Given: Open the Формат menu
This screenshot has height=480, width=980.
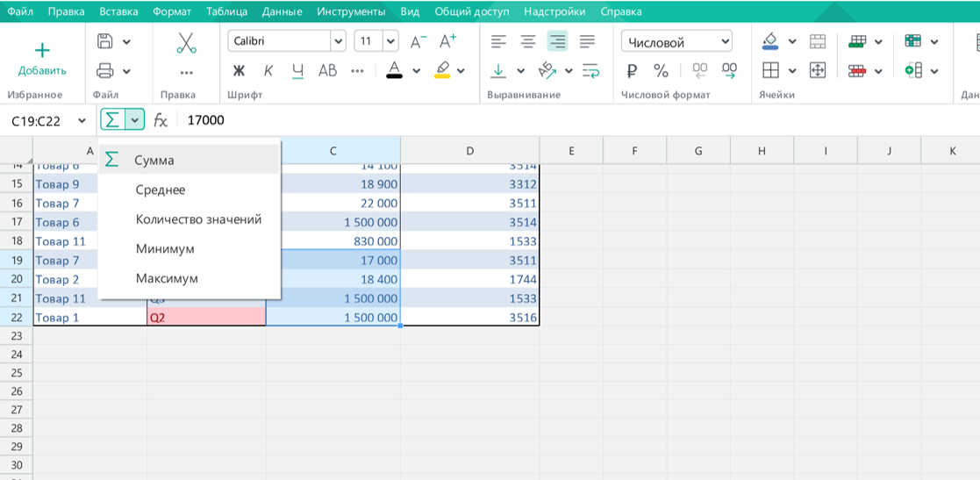Looking at the screenshot, I should pyautogui.click(x=172, y=11).
